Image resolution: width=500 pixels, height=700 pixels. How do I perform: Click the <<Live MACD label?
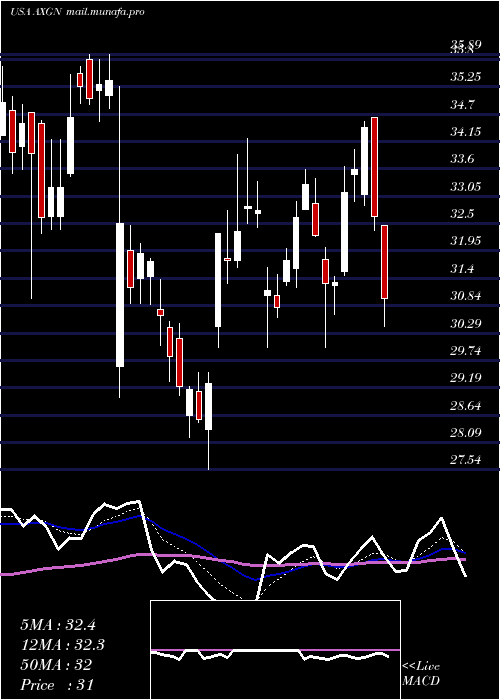421,674
